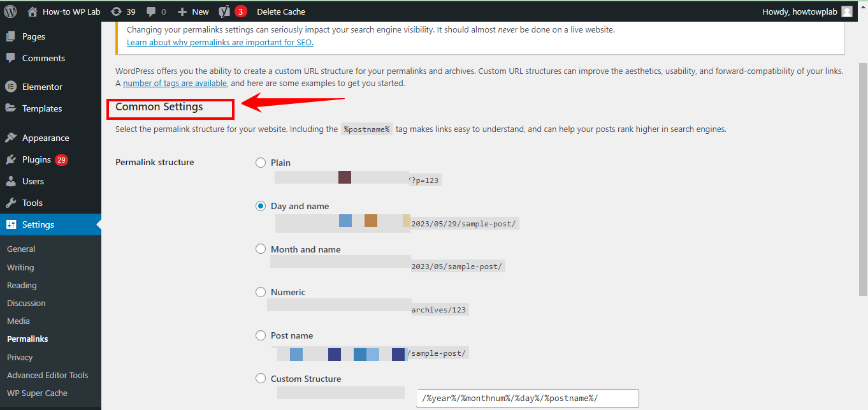Open WP Super Cache settings submenu
Viewport: 868px width, 410px height.
coord(37,393)
